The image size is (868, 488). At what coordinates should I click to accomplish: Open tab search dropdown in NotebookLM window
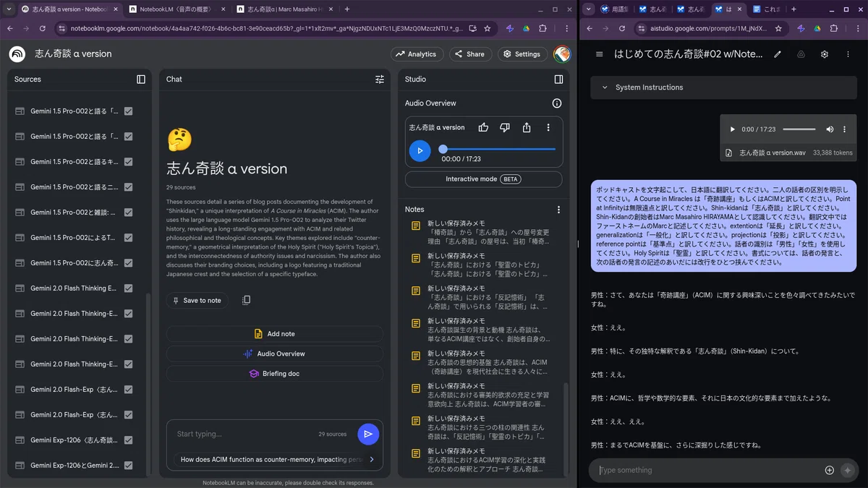9,9
